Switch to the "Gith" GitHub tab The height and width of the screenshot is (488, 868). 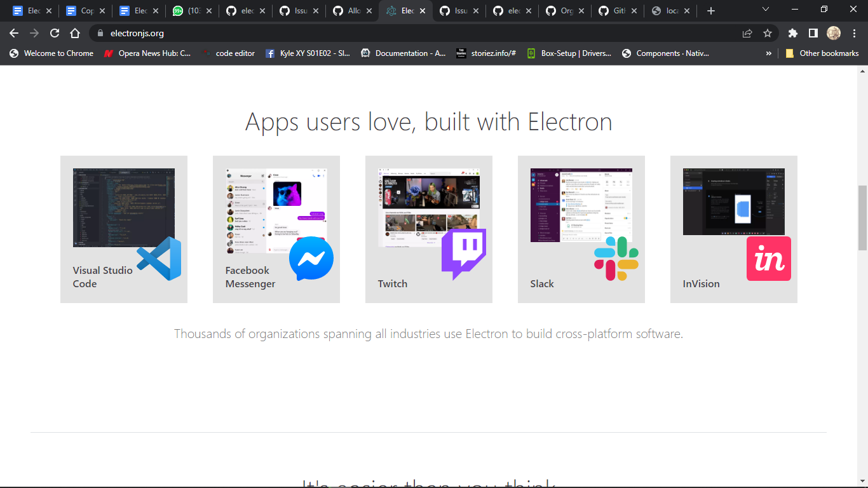(619, 11)
